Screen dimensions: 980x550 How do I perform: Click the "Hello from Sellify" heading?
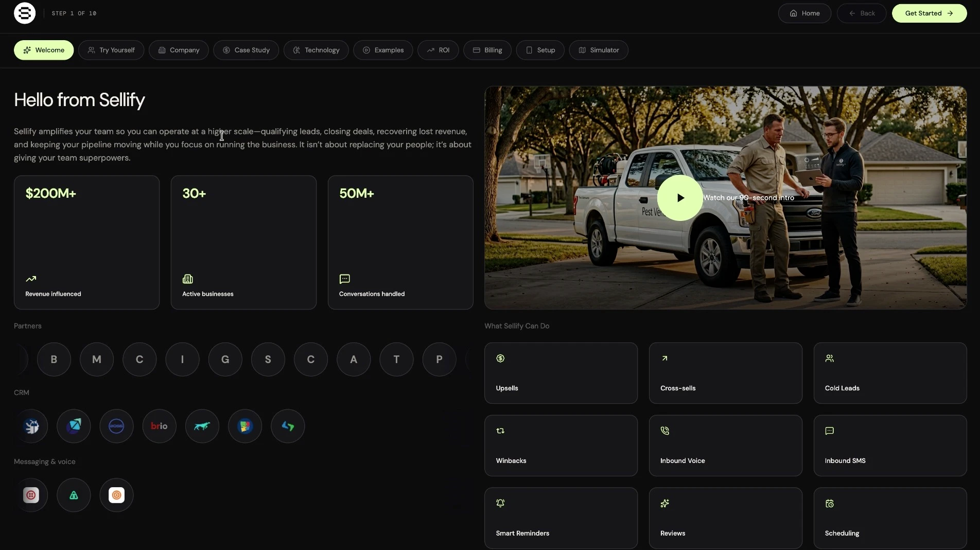(x=79, y=100)
